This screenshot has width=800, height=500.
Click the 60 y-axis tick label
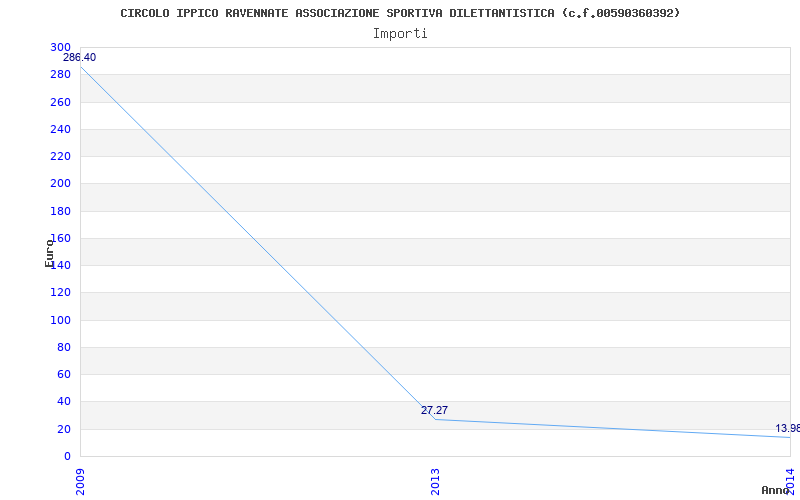point(64,374)
